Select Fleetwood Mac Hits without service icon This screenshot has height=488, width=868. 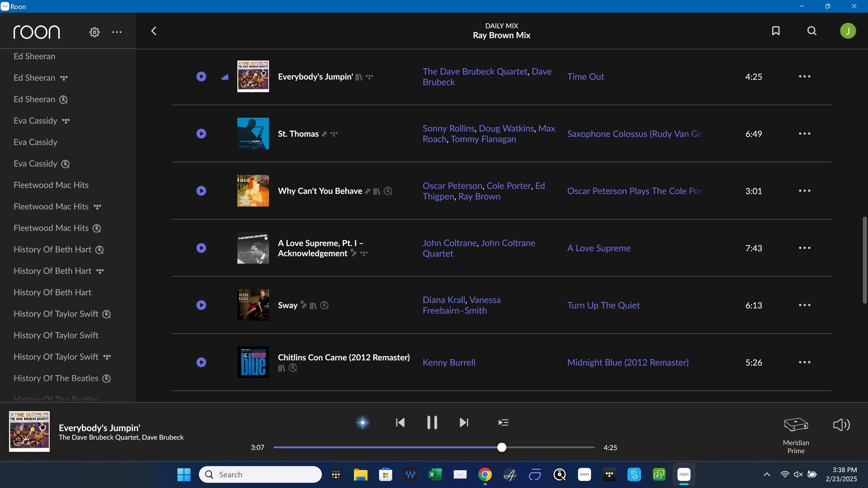[x=51, y=185]
